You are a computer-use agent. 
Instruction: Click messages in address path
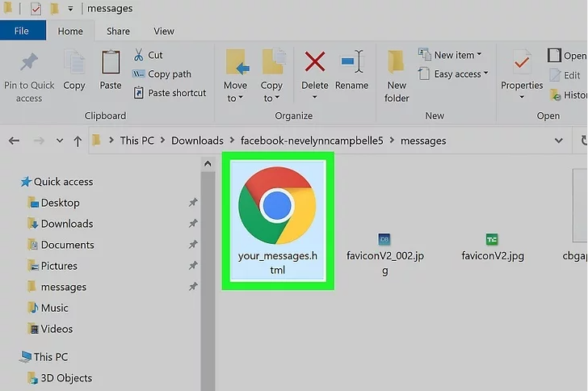tap(423, 141)
